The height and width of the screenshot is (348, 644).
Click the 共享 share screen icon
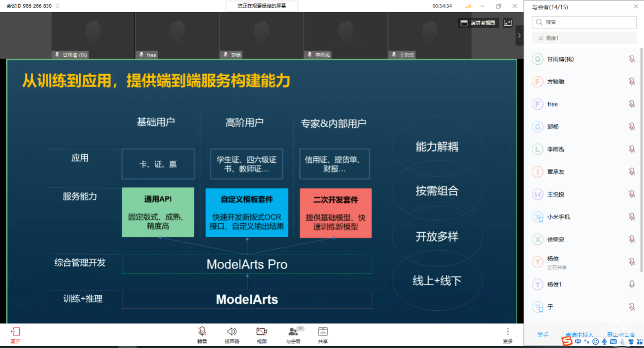coord(323,331)
